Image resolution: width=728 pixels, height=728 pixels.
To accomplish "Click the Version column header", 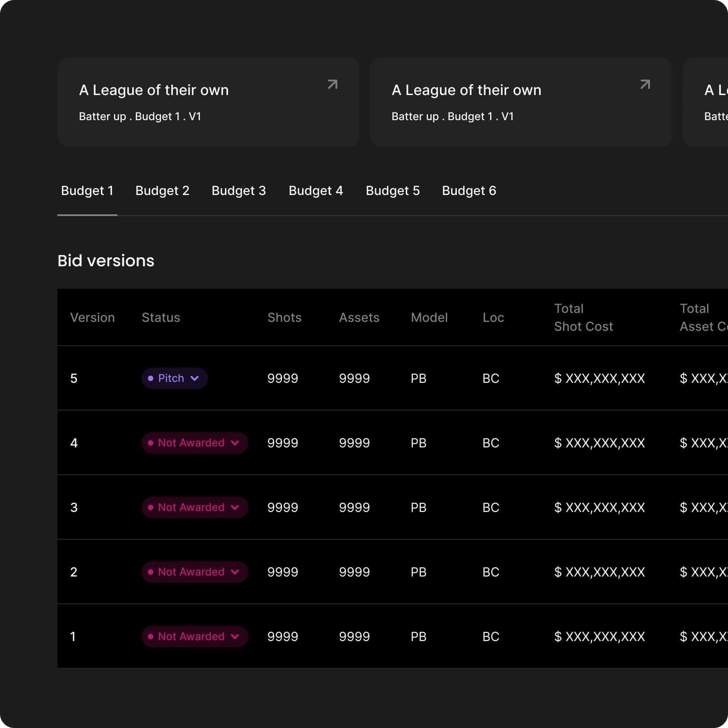I will click(92, 317).
